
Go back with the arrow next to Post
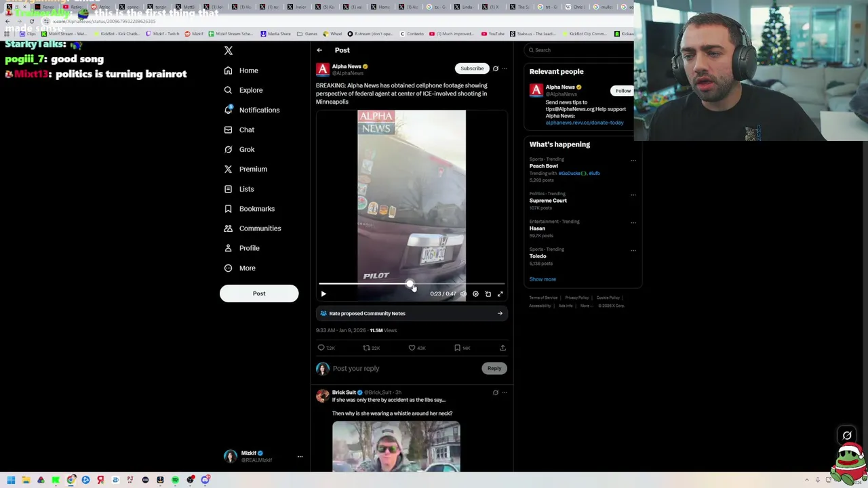coord(319,50)
